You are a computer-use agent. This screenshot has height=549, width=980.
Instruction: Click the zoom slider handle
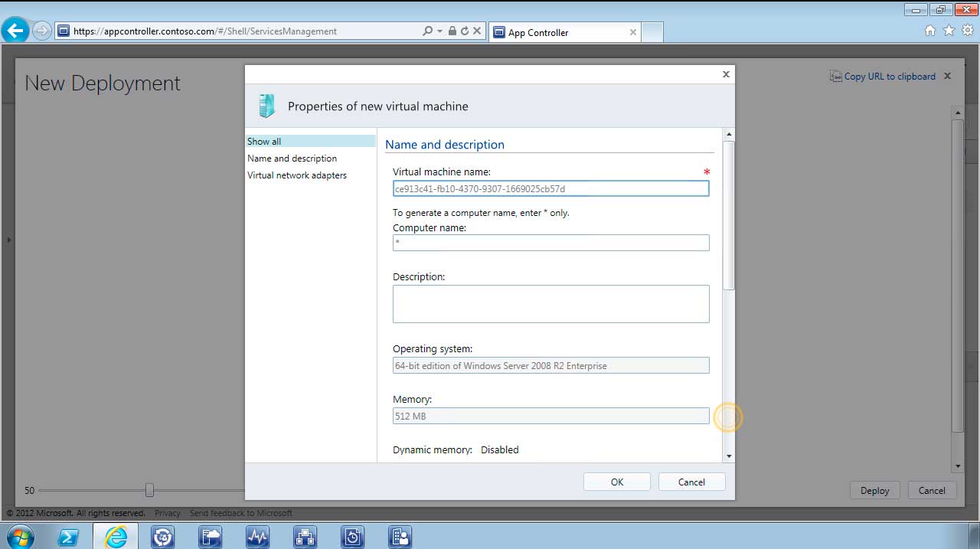pyautogui.click(x=149, y=490)
